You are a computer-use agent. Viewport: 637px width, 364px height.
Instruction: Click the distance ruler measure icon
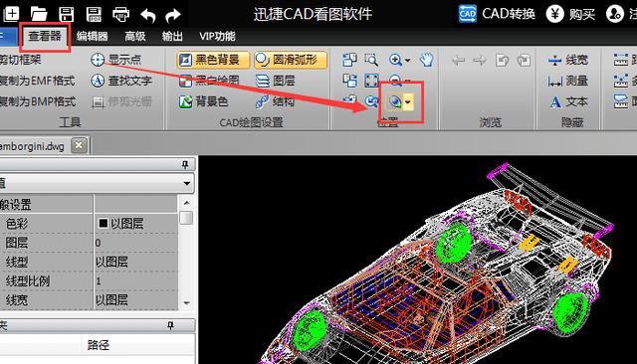[621, 60]
